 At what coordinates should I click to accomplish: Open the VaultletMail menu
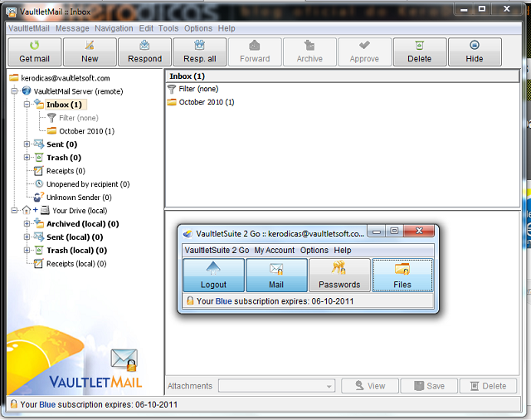29,28
